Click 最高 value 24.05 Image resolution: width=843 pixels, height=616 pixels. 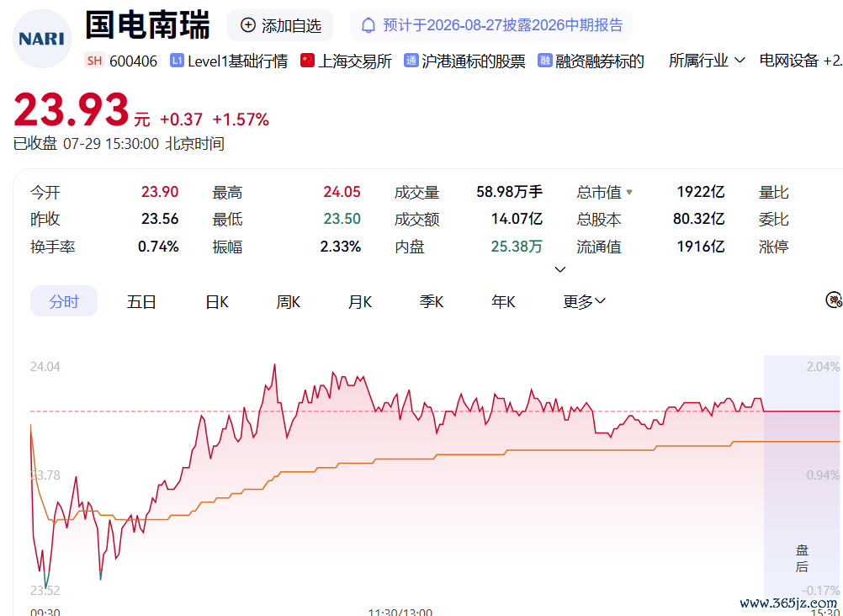(x=342, y=192)
